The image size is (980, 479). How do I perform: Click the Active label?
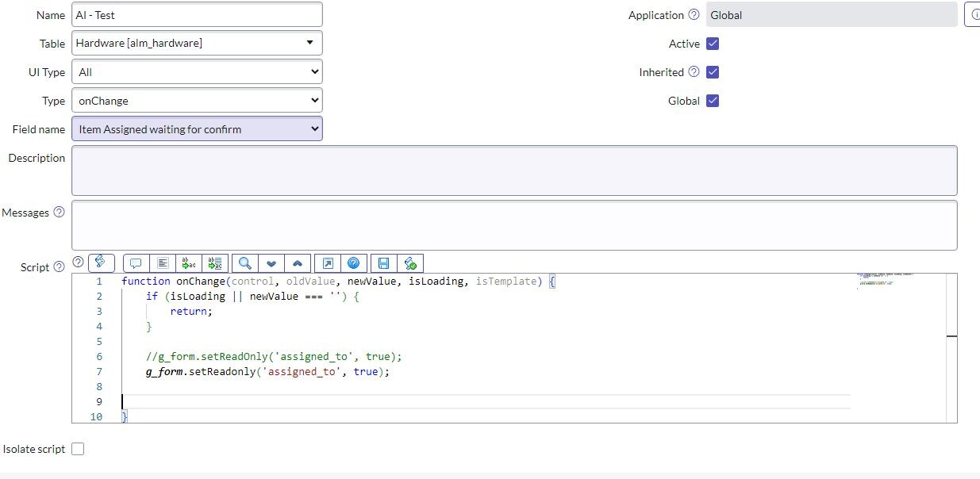(684, 44)
